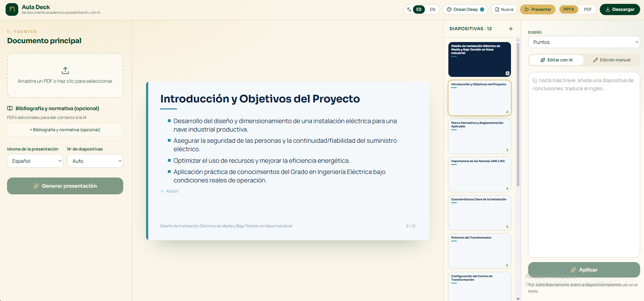The height and width of the screenshot is (301, 644).
Task: Switch interface language to EN
Action: (433, 9)
